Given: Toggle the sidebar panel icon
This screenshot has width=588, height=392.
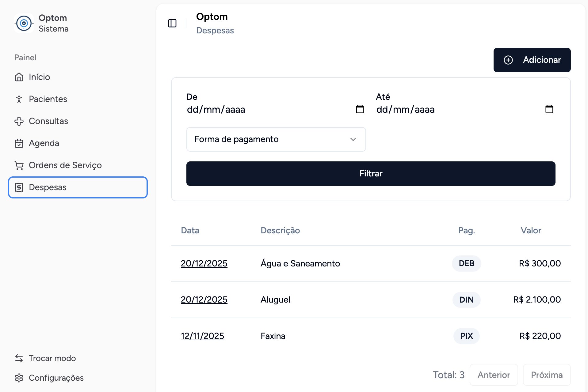Looking at the screenshot, I should coord(172,23).
